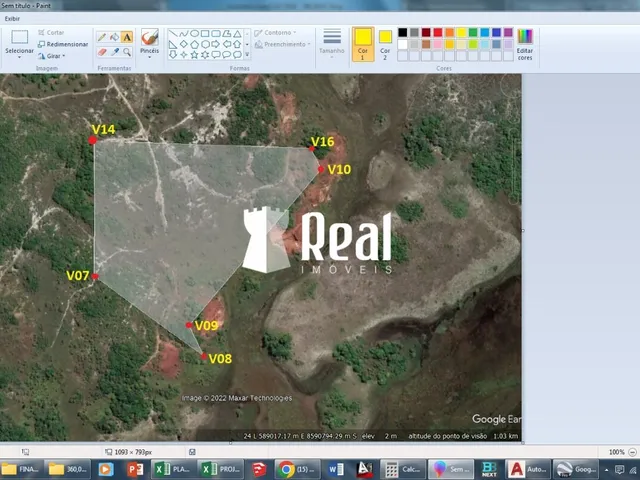Choose the Triangle shape

tap(237, 33)
